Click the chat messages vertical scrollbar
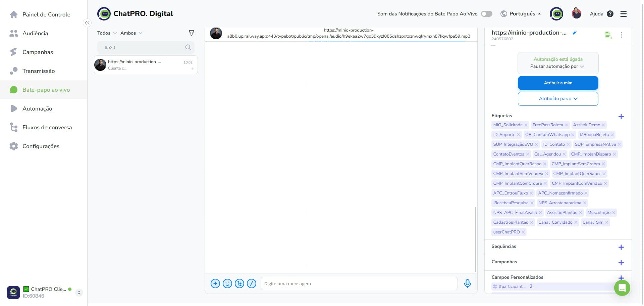644x306 pixels. pos(475,239)
